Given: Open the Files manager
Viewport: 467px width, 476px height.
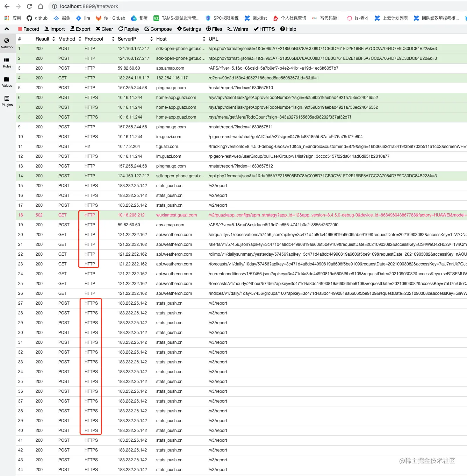Looking at the screenshot, I should (x=214, y=29).
